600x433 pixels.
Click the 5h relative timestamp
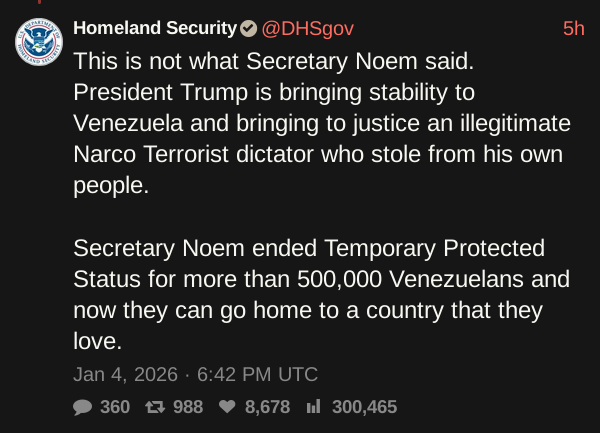coord(574,28)
